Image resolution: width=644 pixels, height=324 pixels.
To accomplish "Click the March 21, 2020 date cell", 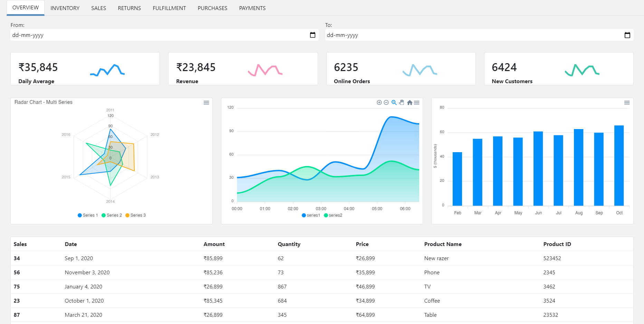I will click(83, 315).
